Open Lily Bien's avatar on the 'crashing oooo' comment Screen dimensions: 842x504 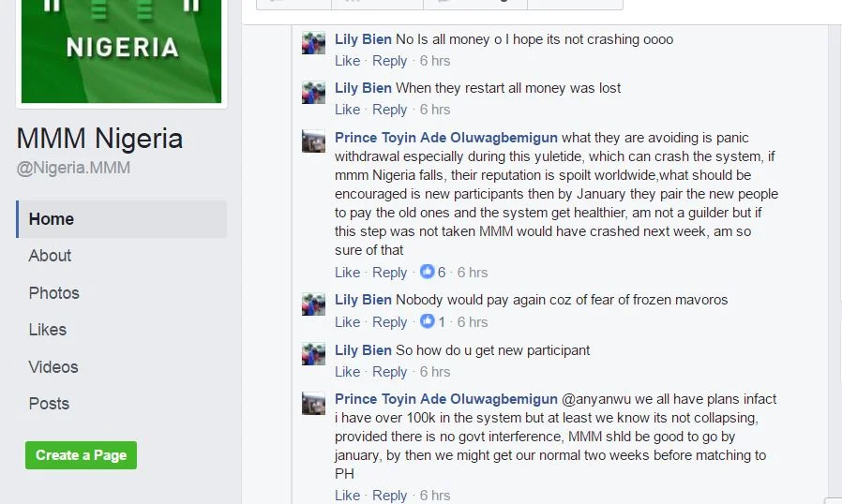pyautogui.click(x=313, y=43)
